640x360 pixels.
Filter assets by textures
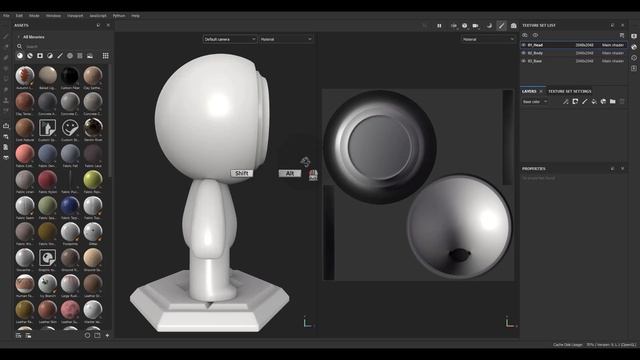[x=80, y=56]
